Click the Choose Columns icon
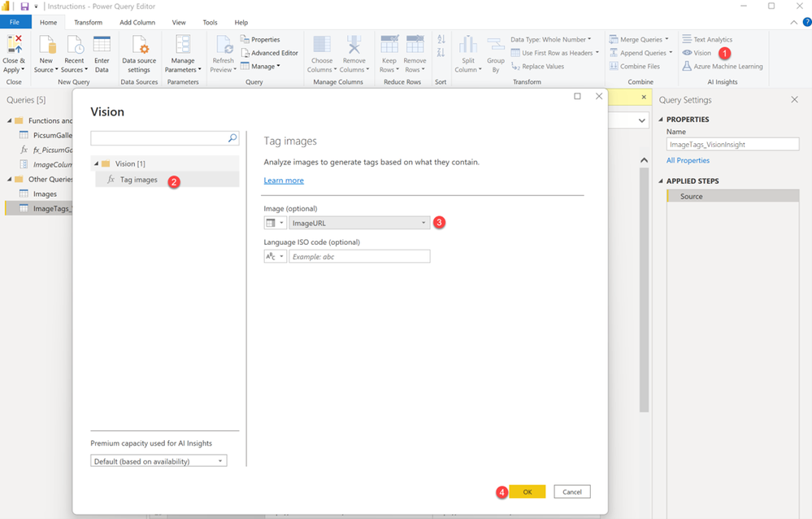 (322, 45)
